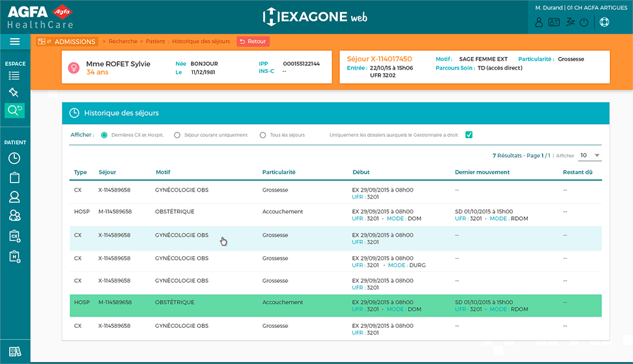
Task: Sort by the Restant dû column header
Action: point(578,172)
